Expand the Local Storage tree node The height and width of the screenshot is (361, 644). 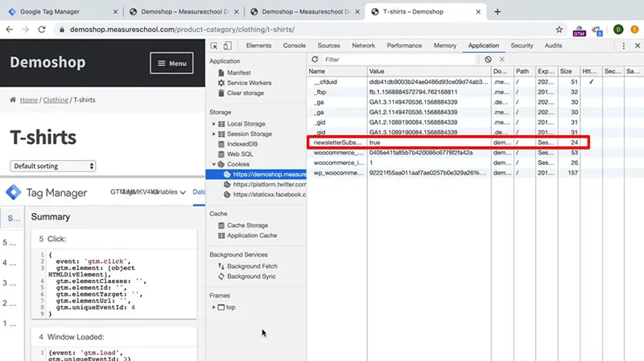213,124
